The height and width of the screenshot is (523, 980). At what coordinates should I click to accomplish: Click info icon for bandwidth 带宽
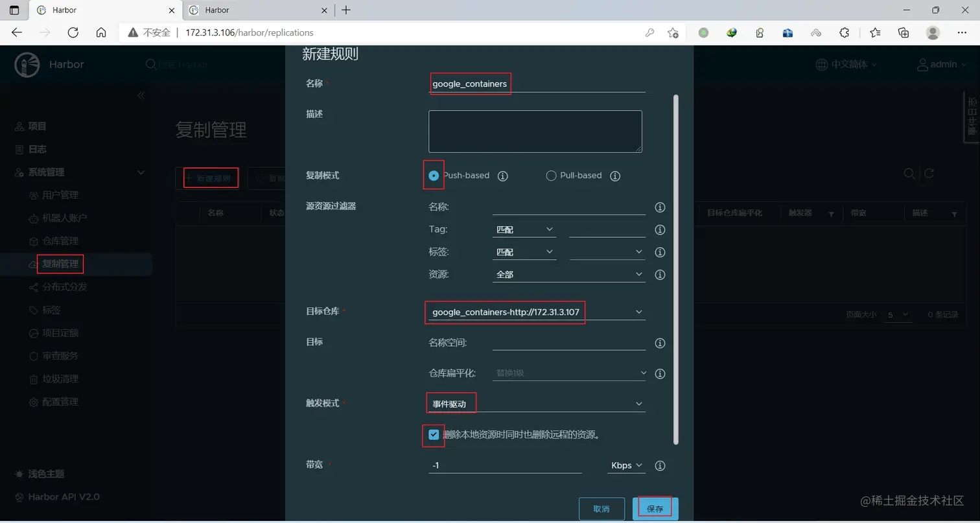coord(660,466)
